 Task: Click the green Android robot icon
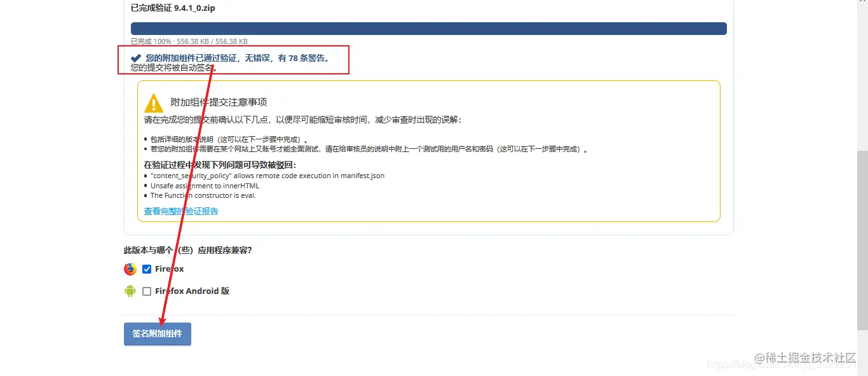[x=130, y=291]
